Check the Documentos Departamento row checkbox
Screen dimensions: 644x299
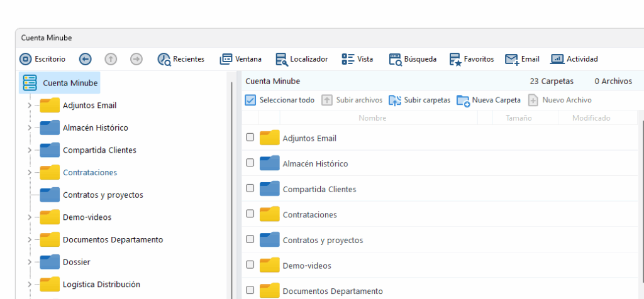click(x=250, y=290)
